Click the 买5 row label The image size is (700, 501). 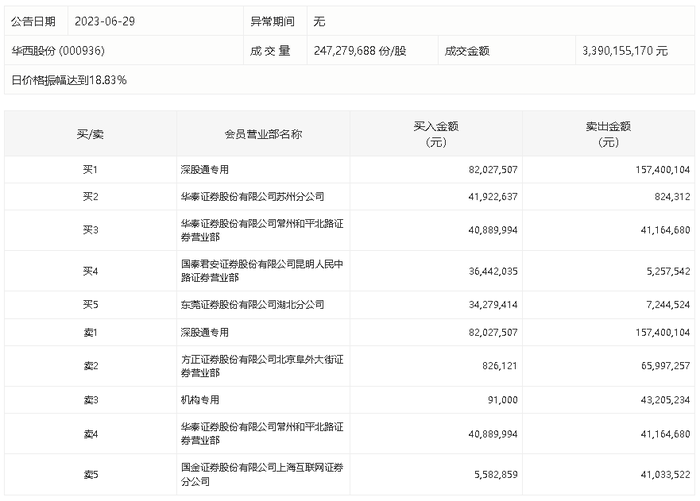[x=90, y=305]
